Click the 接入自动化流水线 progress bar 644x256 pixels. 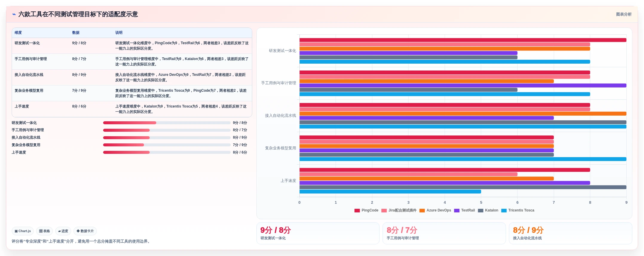point(167,138)
